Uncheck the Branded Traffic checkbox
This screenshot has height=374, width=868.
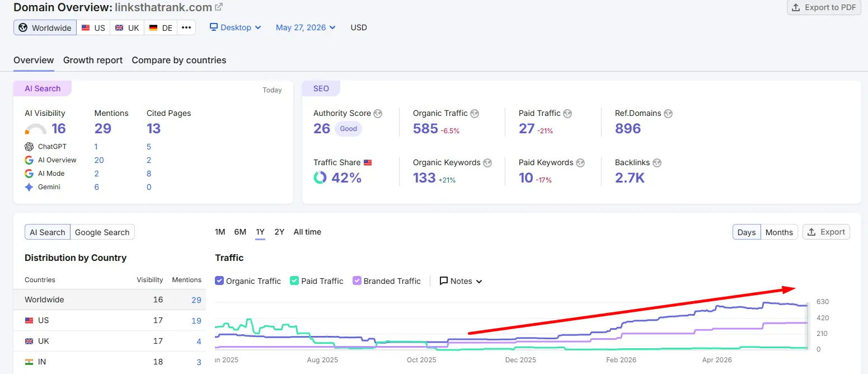(357, 281)
